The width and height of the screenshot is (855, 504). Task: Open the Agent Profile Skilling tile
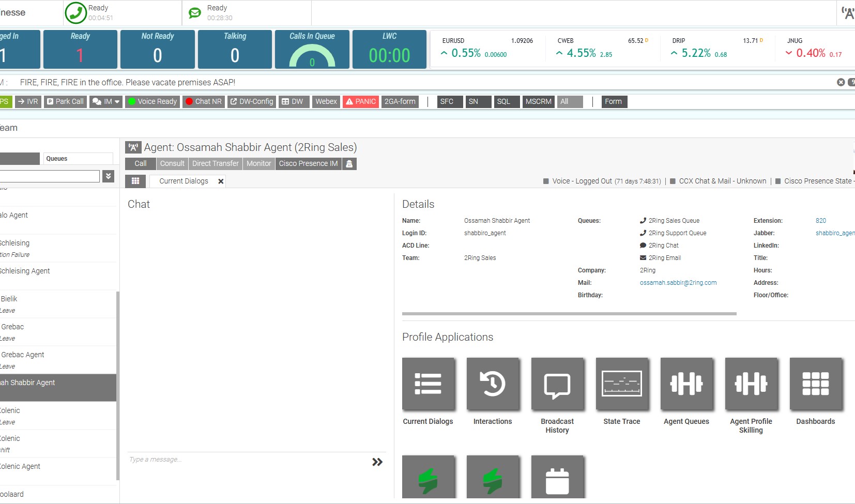[751, 384]
